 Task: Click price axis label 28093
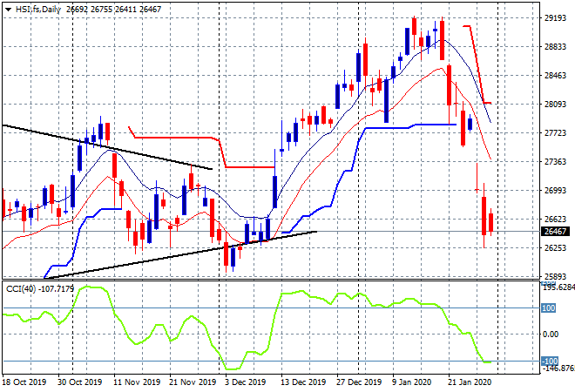click(x=555, y=105)
